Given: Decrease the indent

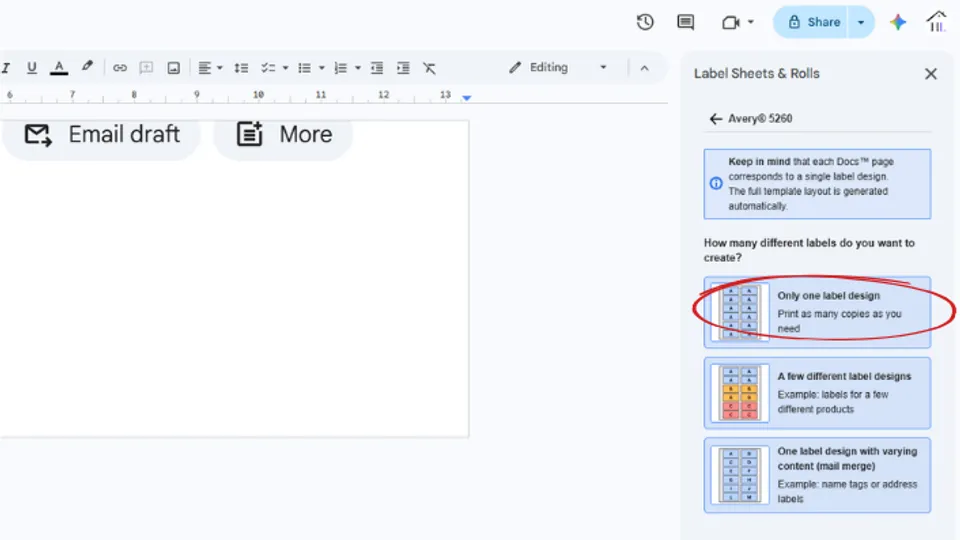Looking at the screenshot, I should (x=377, y=67).
